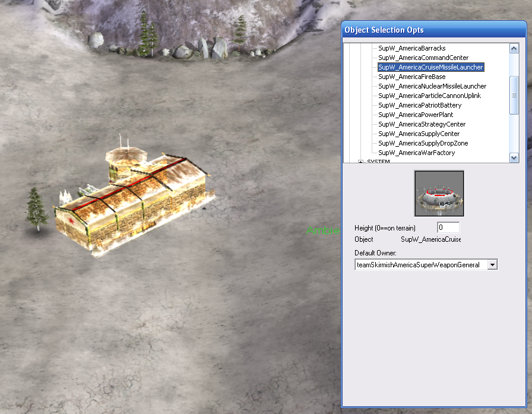Choose SupW_AmericaWarFactory from the list
This screenshot has height=414, width=532.
(416, 153)
